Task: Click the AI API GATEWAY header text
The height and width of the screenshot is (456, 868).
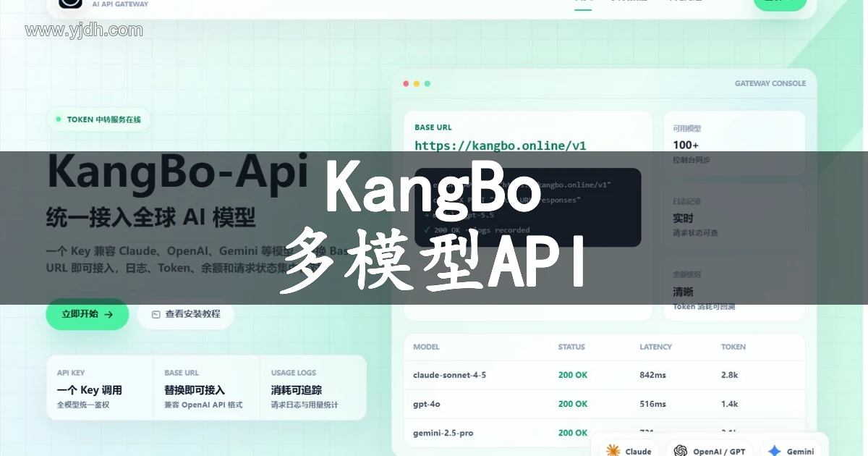Action: [x=120, y=4]
